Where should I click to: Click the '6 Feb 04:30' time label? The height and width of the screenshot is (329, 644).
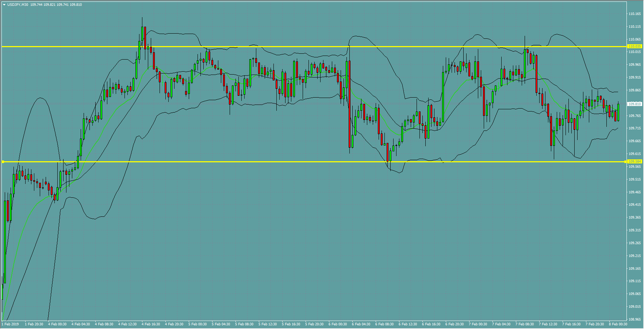361,324
